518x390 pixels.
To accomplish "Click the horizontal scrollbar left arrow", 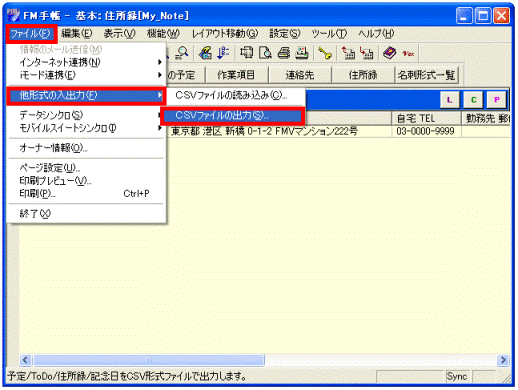I will point(26,360).
